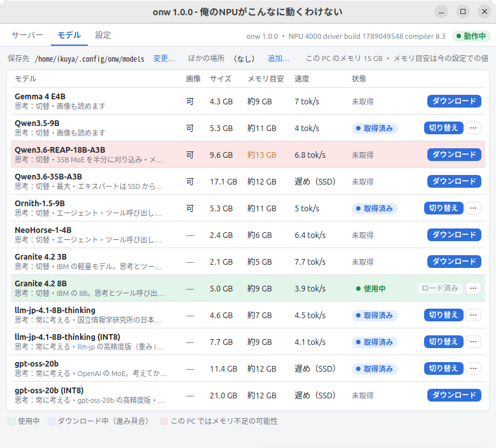Click the 17.1 GB size value
Screen dimensions: 496x448
(x=223, y=182)
